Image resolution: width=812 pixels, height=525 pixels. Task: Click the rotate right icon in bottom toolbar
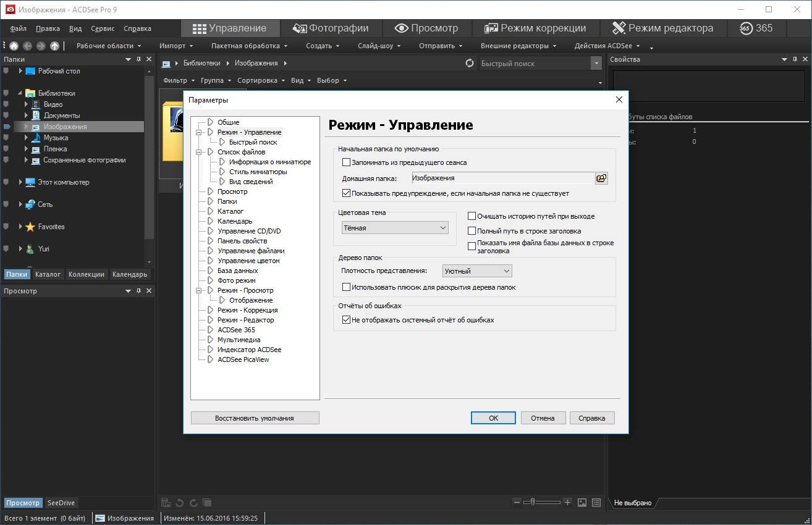click(193, 503)
